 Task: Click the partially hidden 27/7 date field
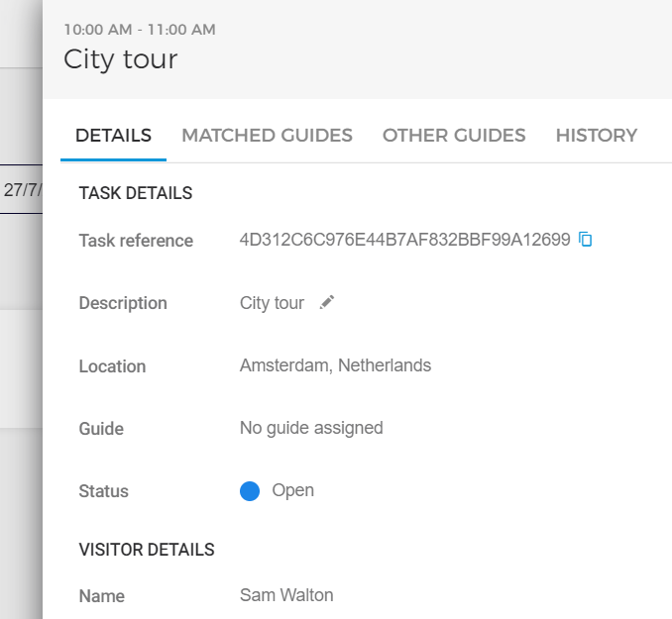tap(21, 189)
